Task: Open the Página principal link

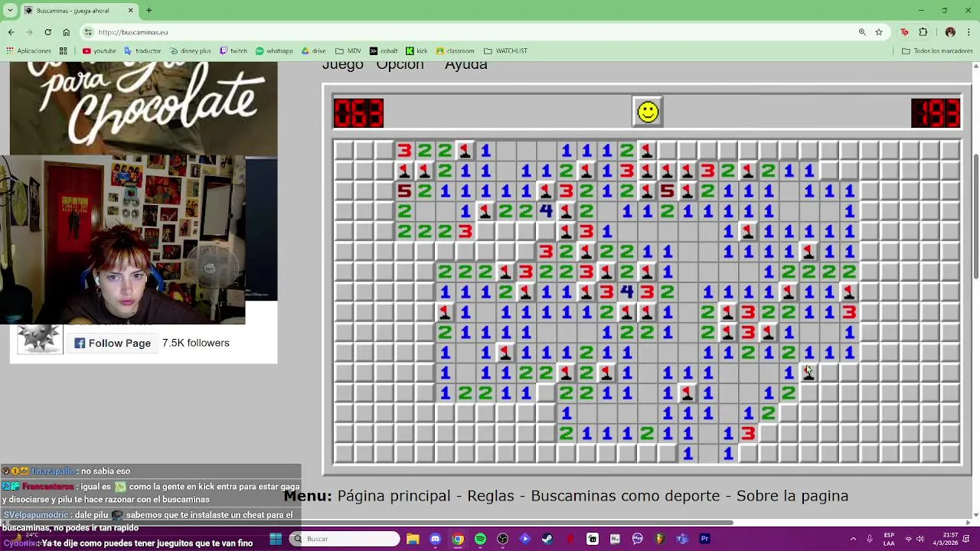Action: tap(394, 496)
